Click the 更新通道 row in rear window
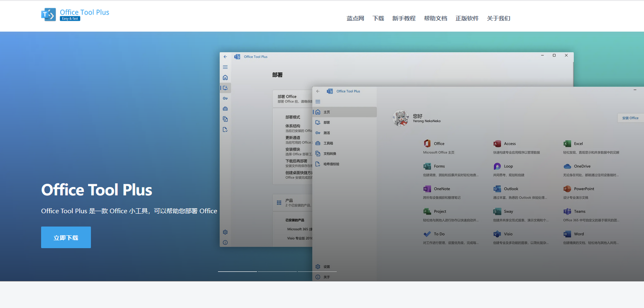 click(x=293, y=138)
